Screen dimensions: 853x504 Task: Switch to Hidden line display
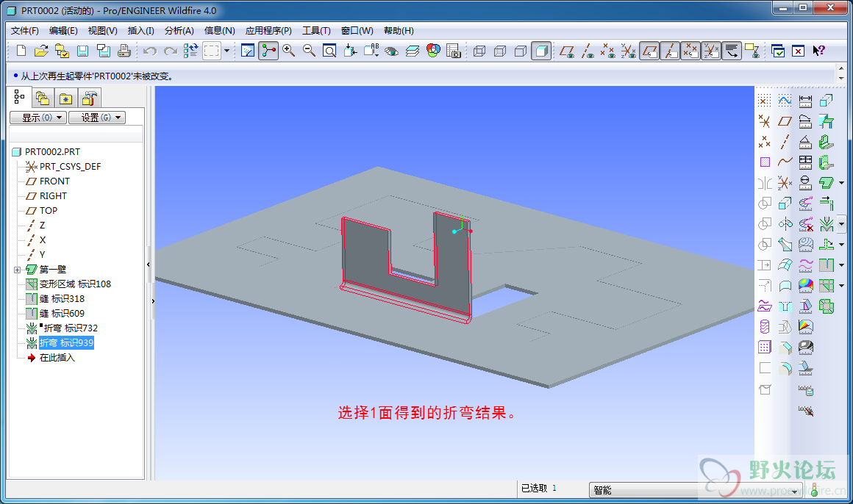[x=500, y=51]
